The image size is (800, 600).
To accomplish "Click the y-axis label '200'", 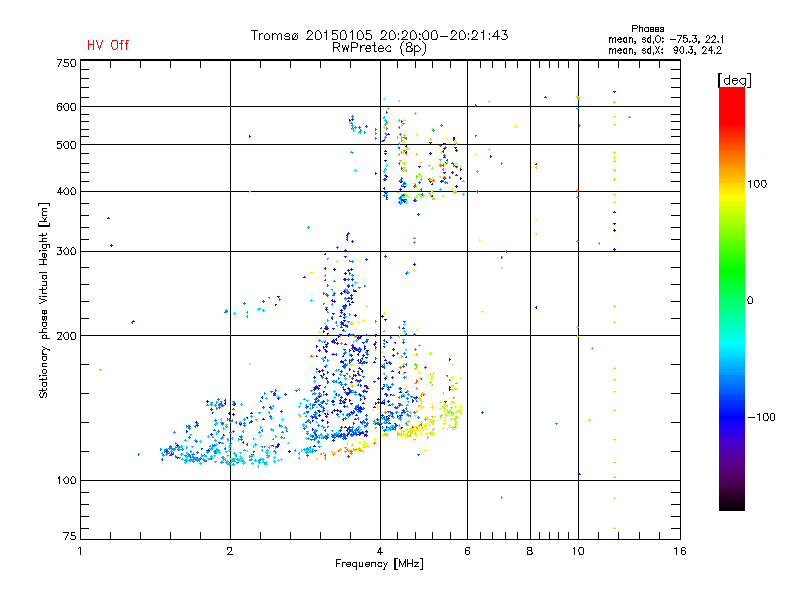I will pos(66,336).
